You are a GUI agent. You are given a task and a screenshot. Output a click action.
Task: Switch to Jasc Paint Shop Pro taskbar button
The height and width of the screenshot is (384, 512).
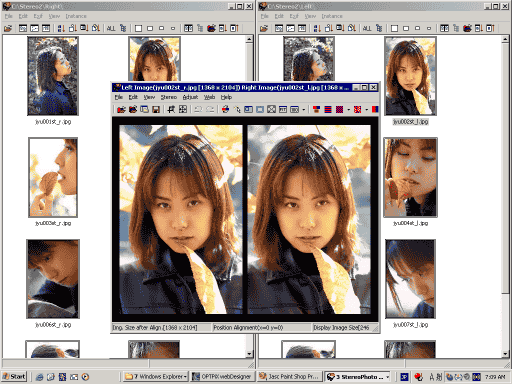(290, 377)
